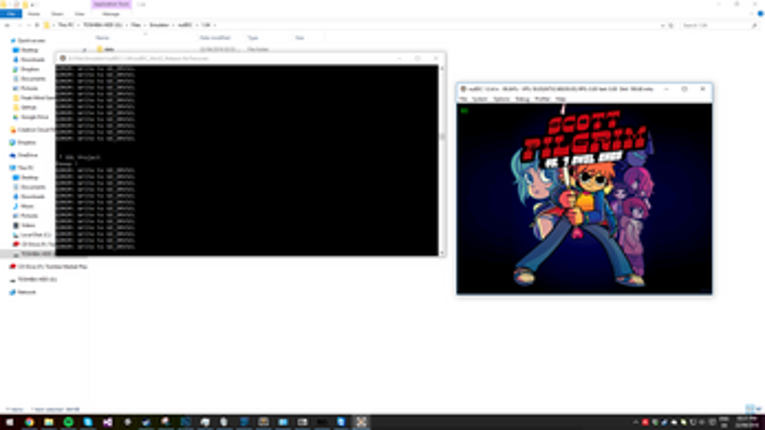Go back using Explorer's back arrow
The height and width of the screenshot is (430, 765).
(x=7, y=25)
